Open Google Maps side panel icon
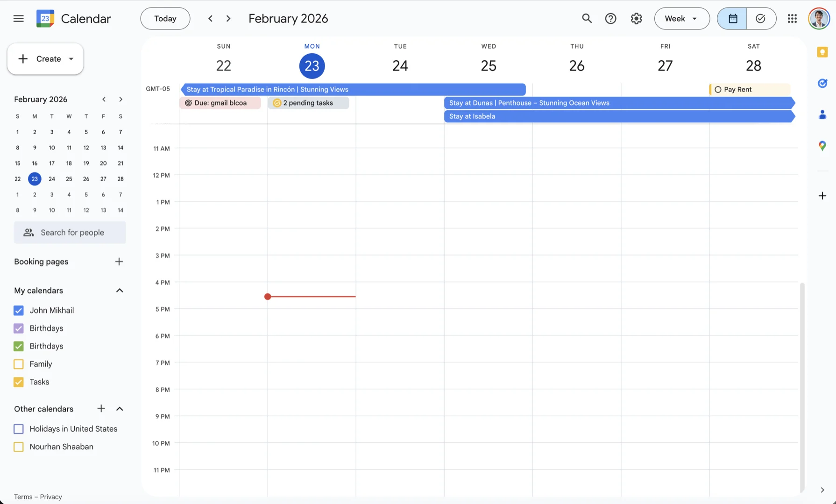This screenshot has width=836, height=504. click(x=822, y=146)
